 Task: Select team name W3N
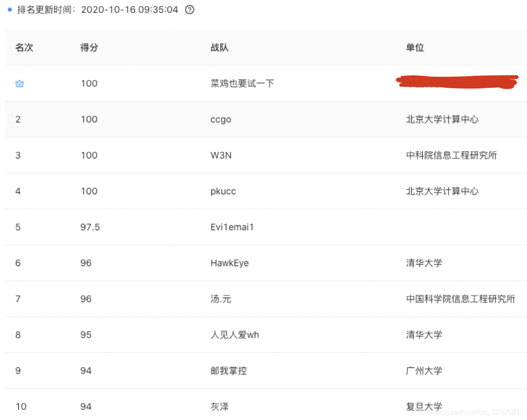221,156
